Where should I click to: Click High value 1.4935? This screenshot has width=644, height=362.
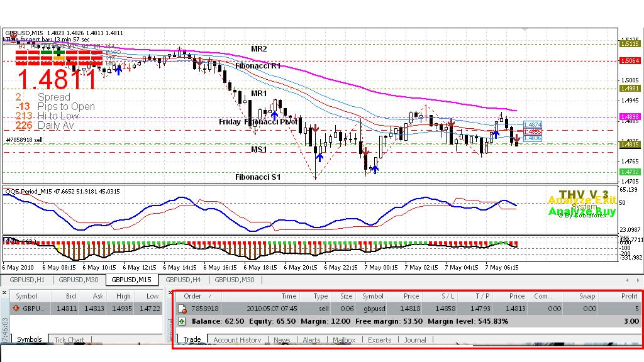click(x=121, y=308)
